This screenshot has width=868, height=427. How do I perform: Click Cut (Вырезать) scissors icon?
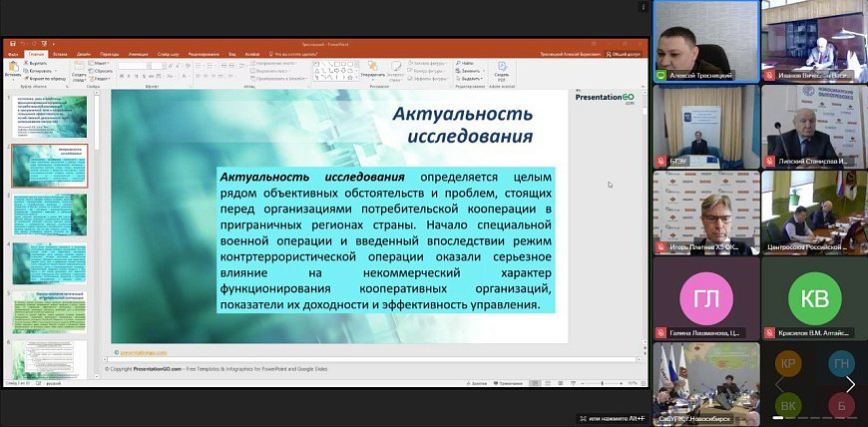(x=28, y=64)
